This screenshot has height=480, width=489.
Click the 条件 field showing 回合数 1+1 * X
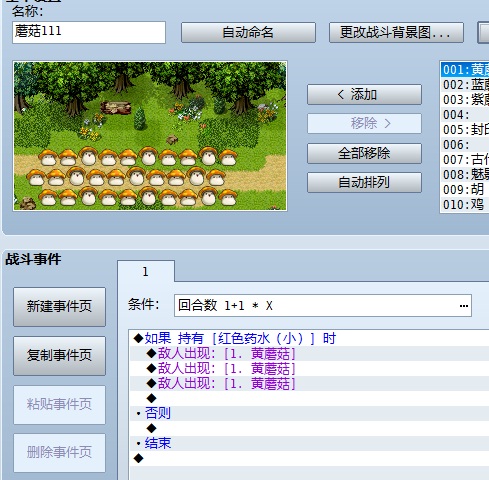click(323, 305)
